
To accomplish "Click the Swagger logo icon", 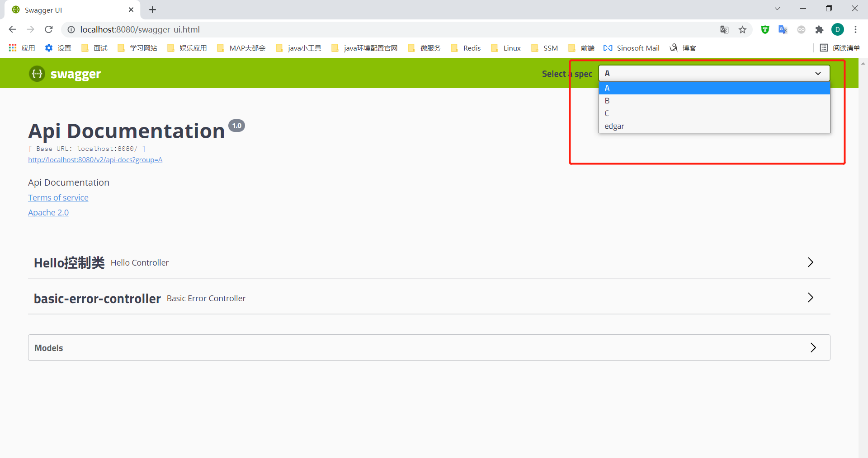I will pyautogui.click(x=37, y=74).
